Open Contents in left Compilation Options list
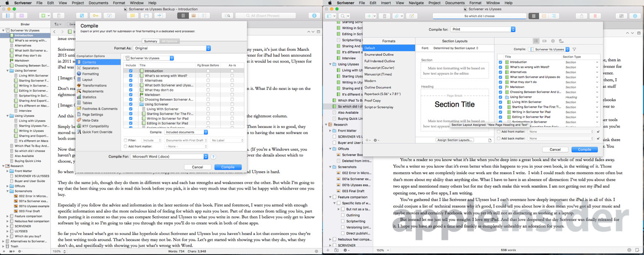The image size is (644, 255). 99,62
